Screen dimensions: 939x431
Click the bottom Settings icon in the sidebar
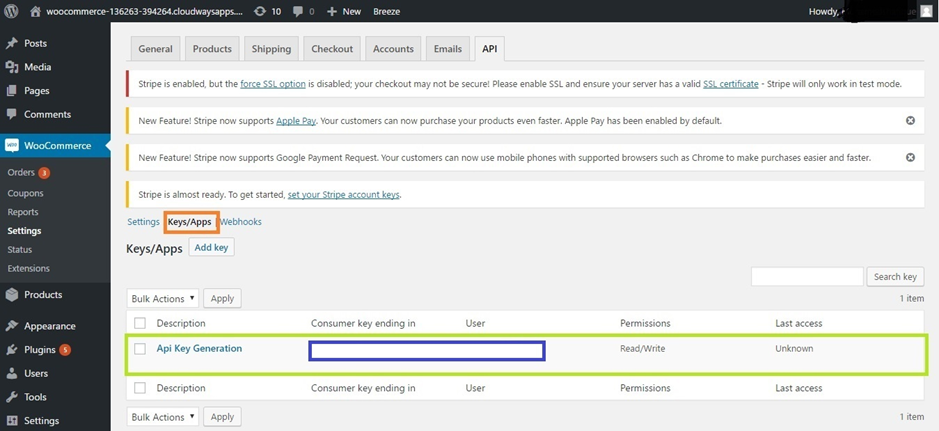11,421
